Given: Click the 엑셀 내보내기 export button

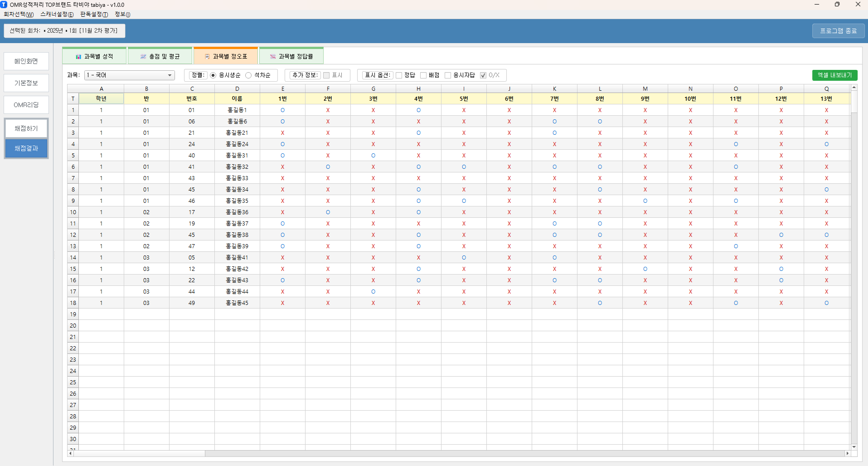Looking at the screenshot, I should tap(834, 75).
